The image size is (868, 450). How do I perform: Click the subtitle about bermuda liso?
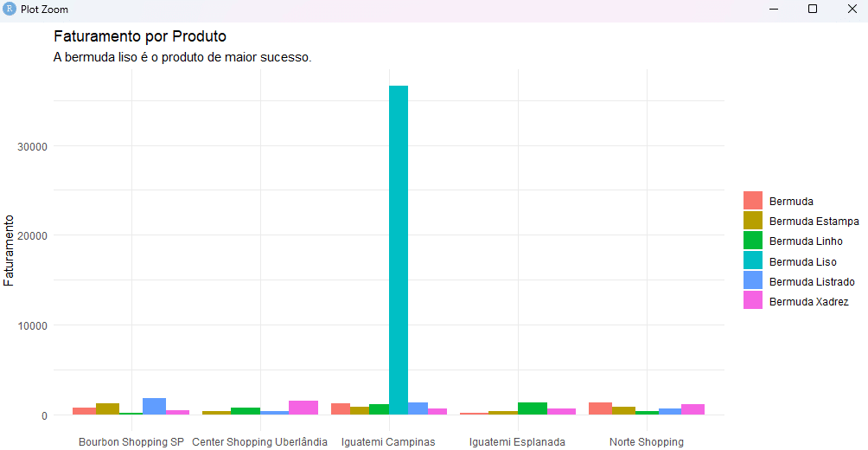(182, 57)
